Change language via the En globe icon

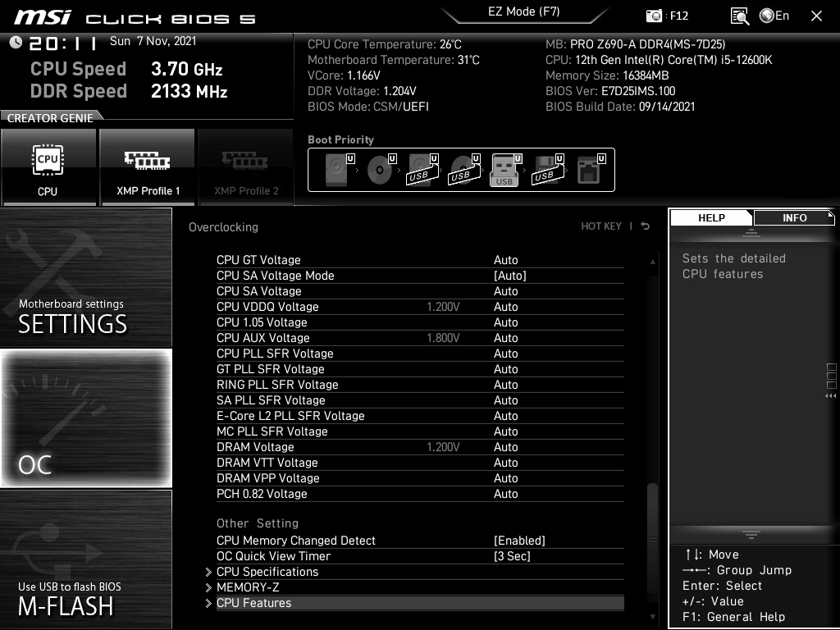(774, 16)
